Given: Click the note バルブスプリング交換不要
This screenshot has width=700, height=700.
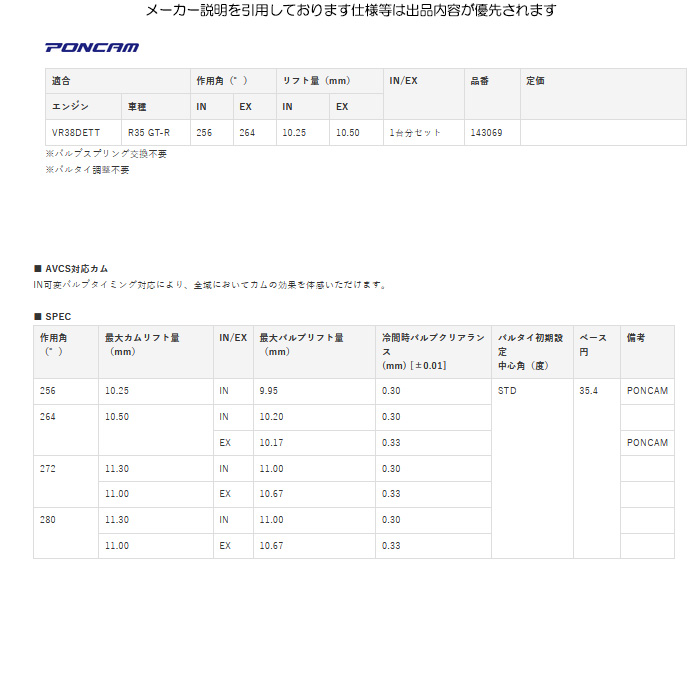Looking at the screenshot, I should 106,154.
